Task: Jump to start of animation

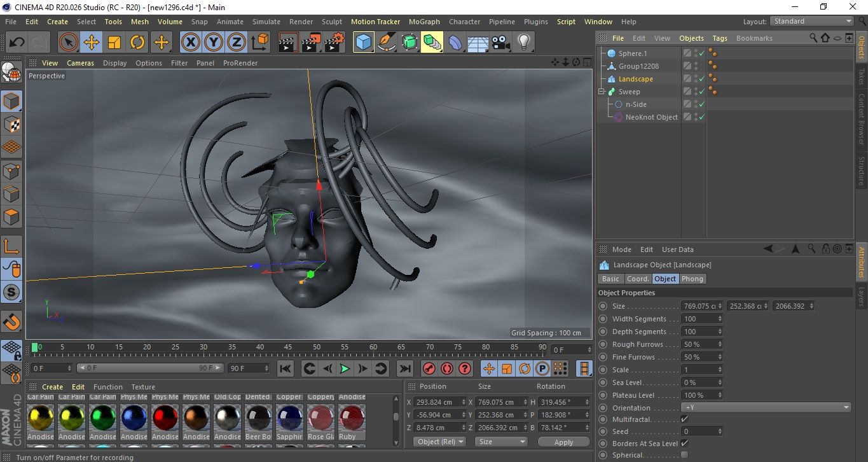Action: tap(286, 368)
